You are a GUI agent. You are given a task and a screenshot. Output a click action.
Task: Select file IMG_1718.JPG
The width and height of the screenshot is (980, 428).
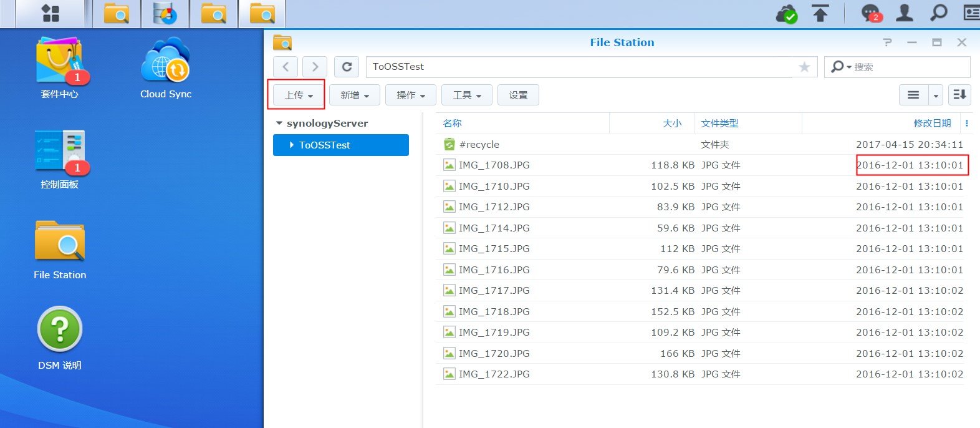click(699, 311)
